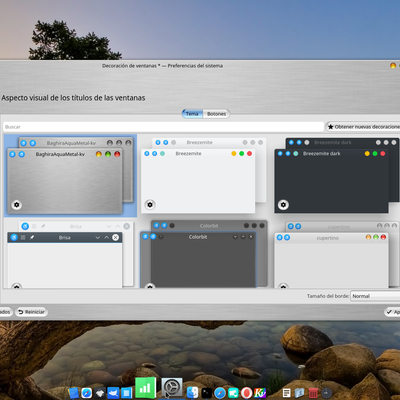400x400 pixels.
Task: Click the Aplicar checkmark button
Action: click(x=392, y=312)
